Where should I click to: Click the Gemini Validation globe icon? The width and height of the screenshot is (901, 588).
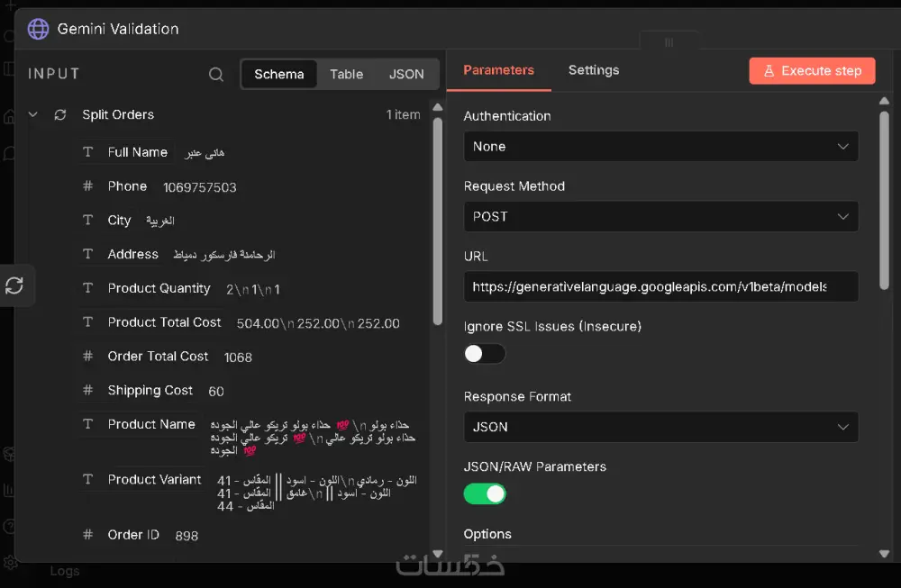pyautogui.click(x=39, y=29)
